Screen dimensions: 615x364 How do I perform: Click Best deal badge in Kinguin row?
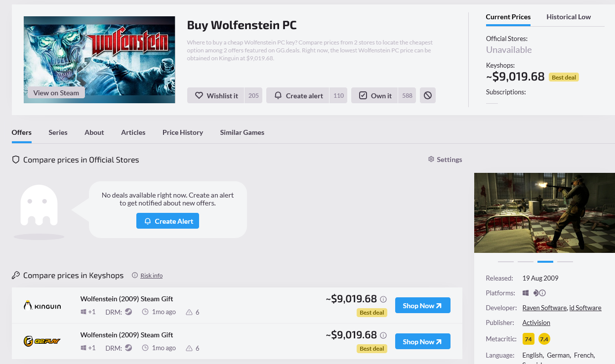click(x=372, y=313)
